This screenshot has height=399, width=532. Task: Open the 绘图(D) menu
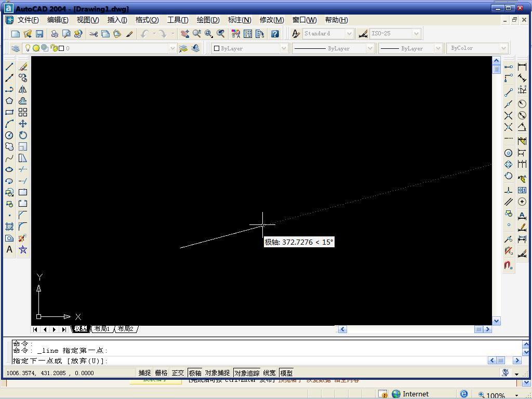tap(208, 20)
